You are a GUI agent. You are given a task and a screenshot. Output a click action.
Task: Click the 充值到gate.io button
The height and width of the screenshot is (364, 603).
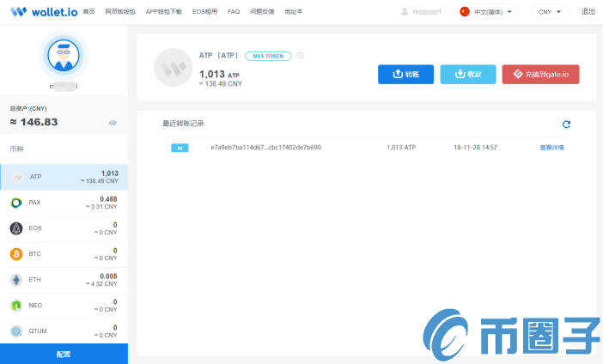click(x=540, y=74)
